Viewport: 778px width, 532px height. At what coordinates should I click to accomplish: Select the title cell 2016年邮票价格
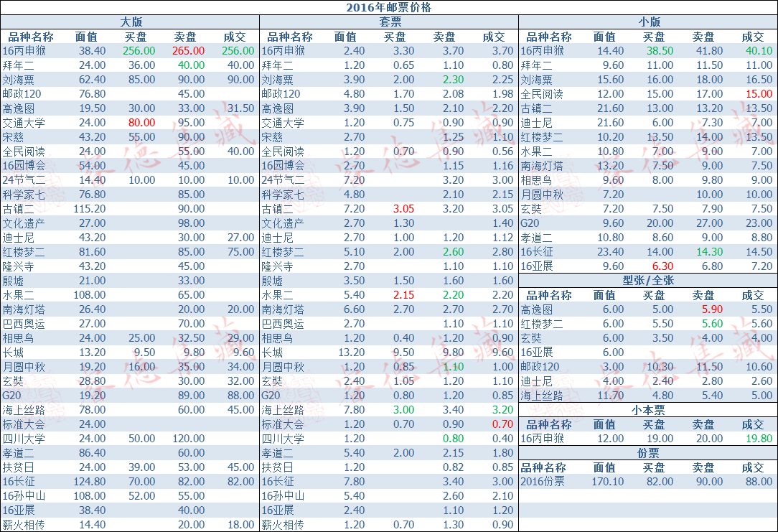[389, 7]
